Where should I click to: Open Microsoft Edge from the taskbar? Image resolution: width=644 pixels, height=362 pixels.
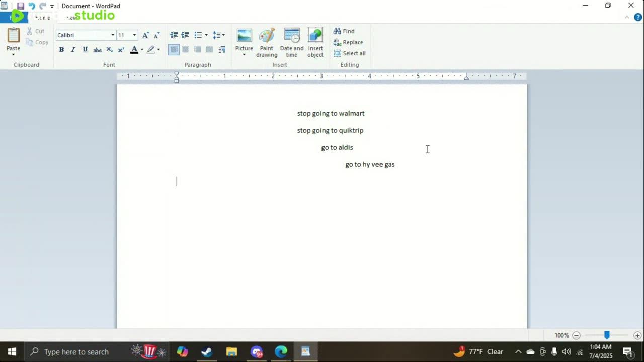[281, 352]
